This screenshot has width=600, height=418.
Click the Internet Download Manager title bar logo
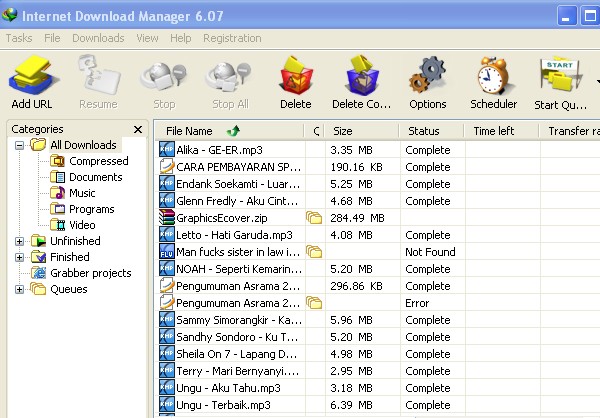pyautogui.click(x=10, y=15)
